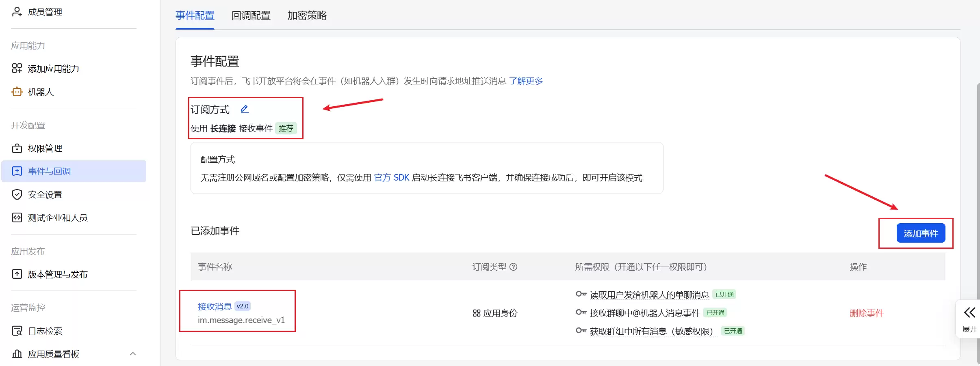Open 权限管理 permission settings
The height and width of the screenshot is (366, 980).
[44, 148]
